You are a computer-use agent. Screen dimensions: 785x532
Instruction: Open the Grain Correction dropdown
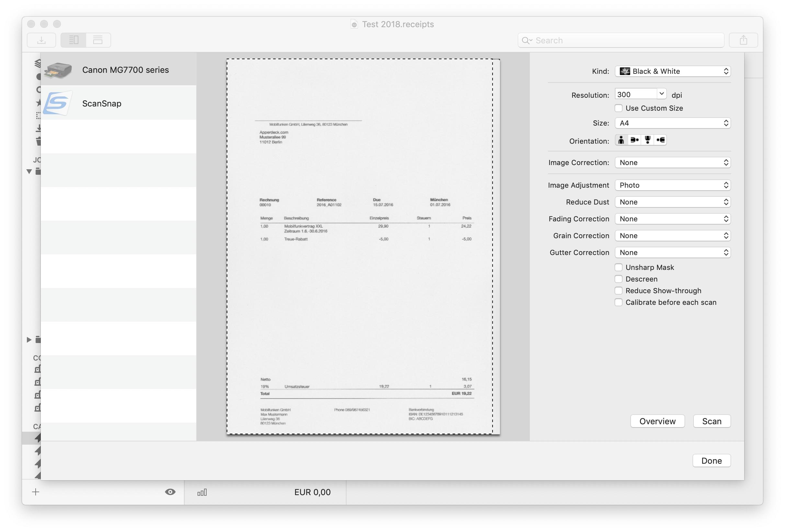pos(673,235)
